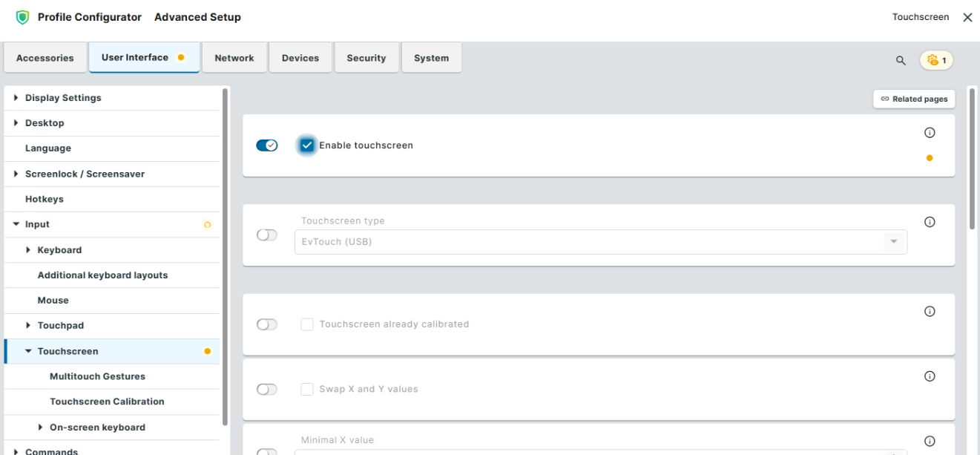Expand the Screenlock / Screensaver node
The height and width of the screenshot is (455, 980).
(16, 174)
